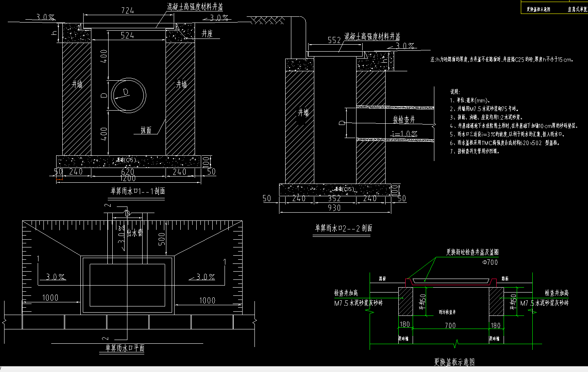
Task: Select note 7、接检查井支管用沙回填
Action: (x=474, y=151)
